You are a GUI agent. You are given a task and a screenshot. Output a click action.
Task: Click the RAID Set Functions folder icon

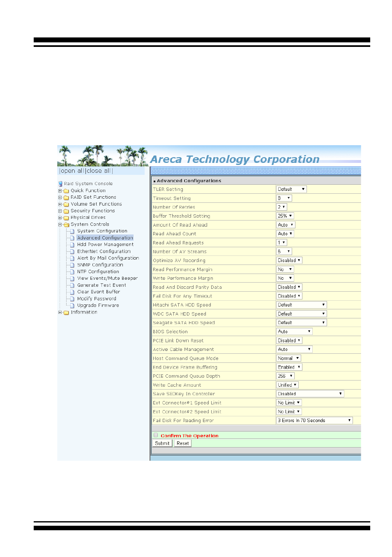66,197
